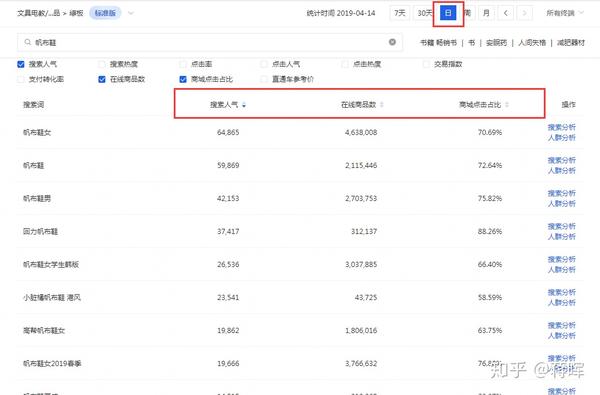The image size is (600, 395).
Task: Click the 标准版 badge
Action: (105, 13)
